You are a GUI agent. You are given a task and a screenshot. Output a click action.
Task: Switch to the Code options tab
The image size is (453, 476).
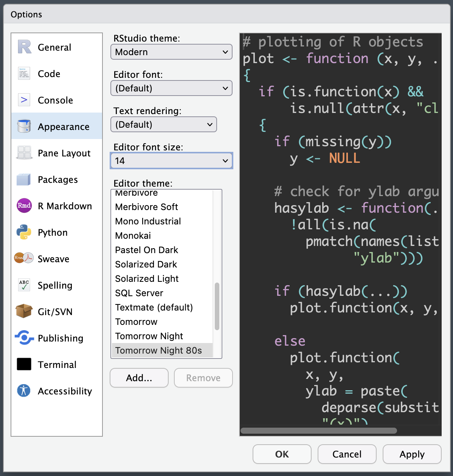(x=57, y=74)
